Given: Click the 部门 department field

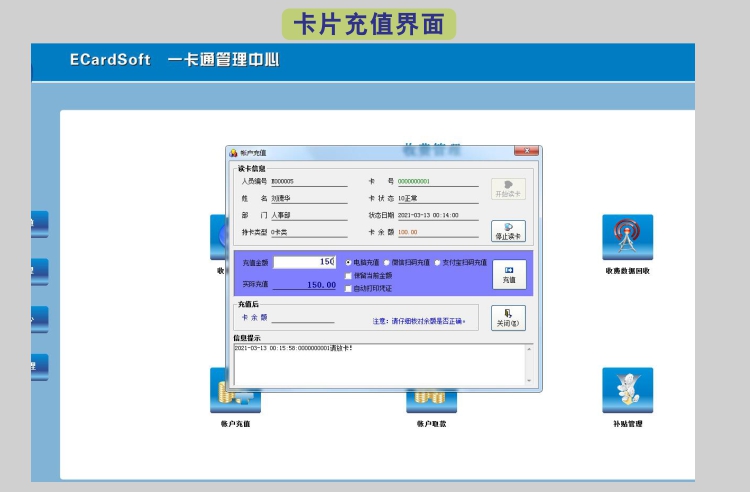Looking at the screenshot, I should coord(308,215).
